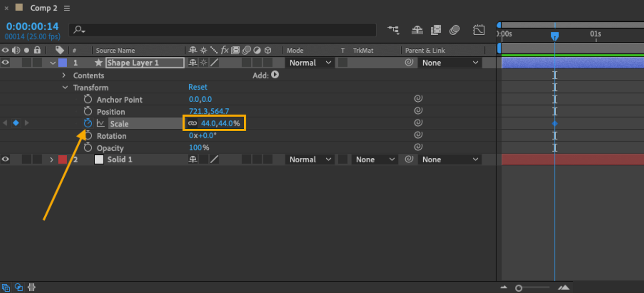Expand the Solid 1 layer

click(x=52, y=160)
